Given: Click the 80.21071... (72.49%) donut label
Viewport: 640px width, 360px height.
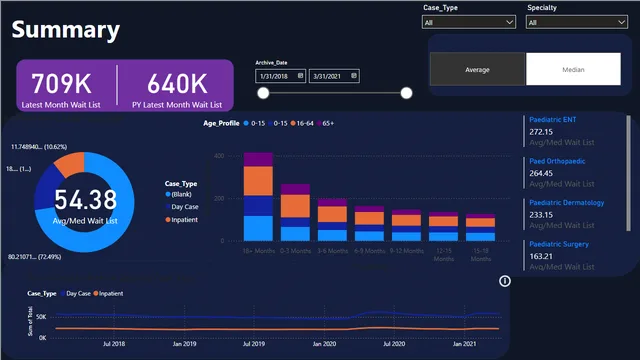Looking at the screenshot, I should click(35, 257).
